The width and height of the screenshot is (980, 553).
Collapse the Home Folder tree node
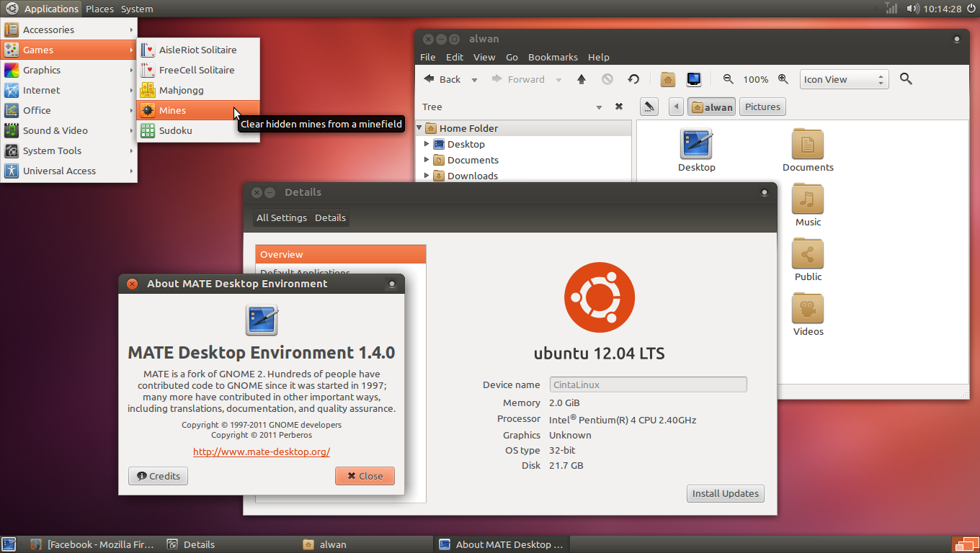pos(419,128)
